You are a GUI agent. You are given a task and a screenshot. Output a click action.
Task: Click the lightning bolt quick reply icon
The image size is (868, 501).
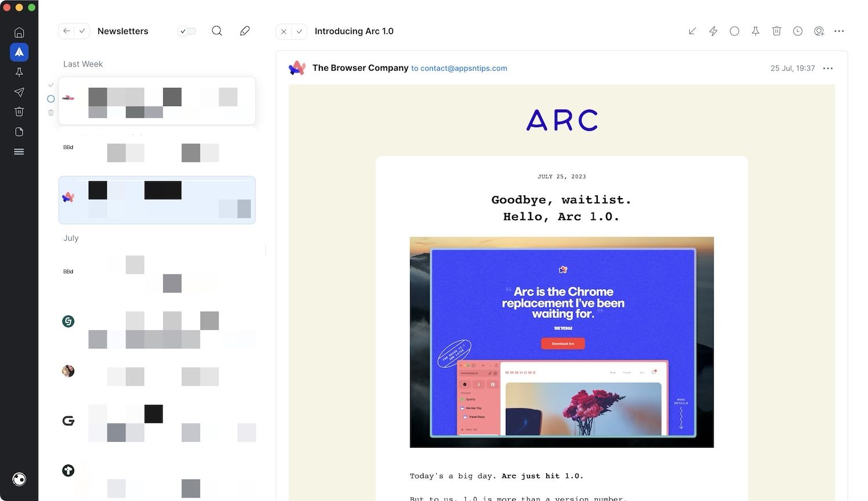(713, 31)
